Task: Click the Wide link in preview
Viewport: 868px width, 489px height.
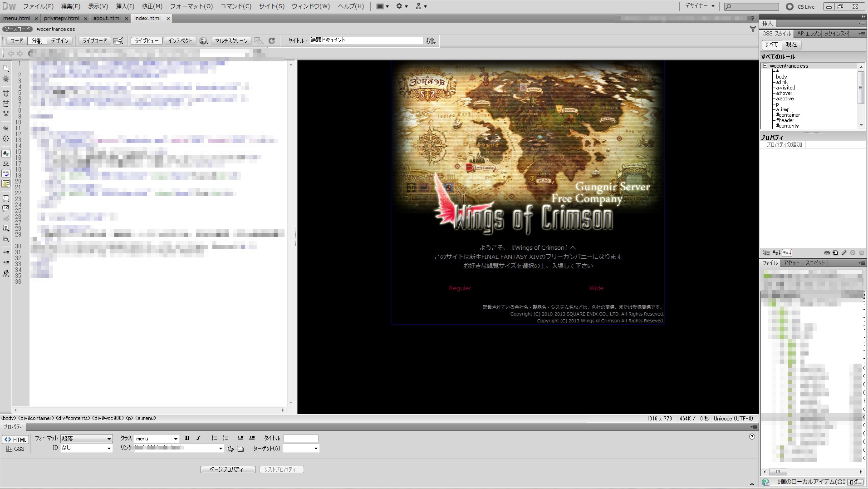Action: click(596, 288)
